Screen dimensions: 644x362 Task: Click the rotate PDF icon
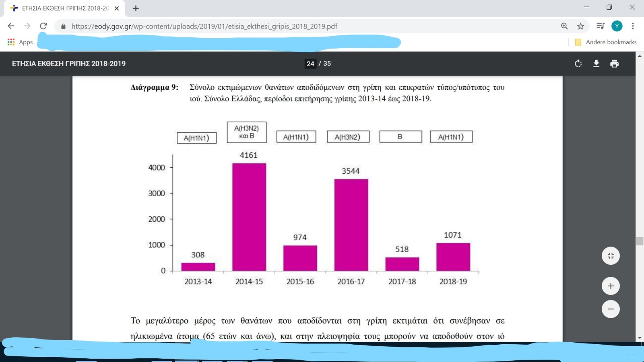[578, 64]
